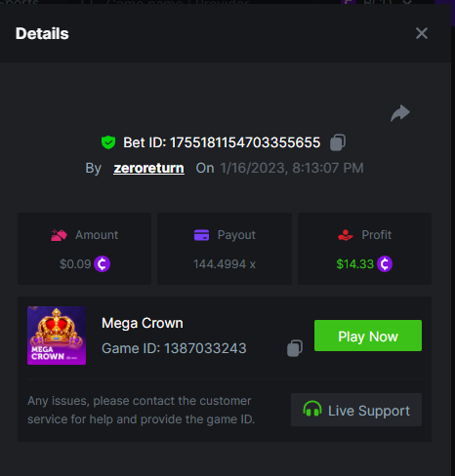Click the Mega Crown game title
The width and height of the screenshot is (455, 476).
143,323
